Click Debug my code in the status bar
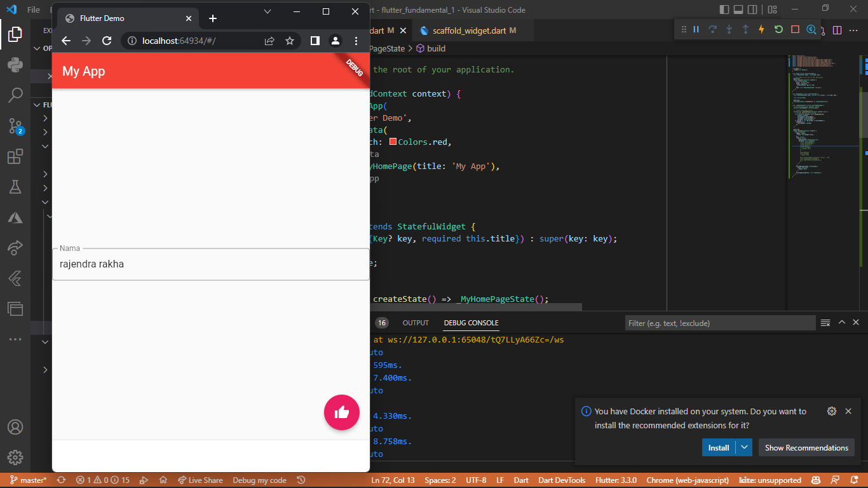The image size is (868, 488). tap(260, 480)
